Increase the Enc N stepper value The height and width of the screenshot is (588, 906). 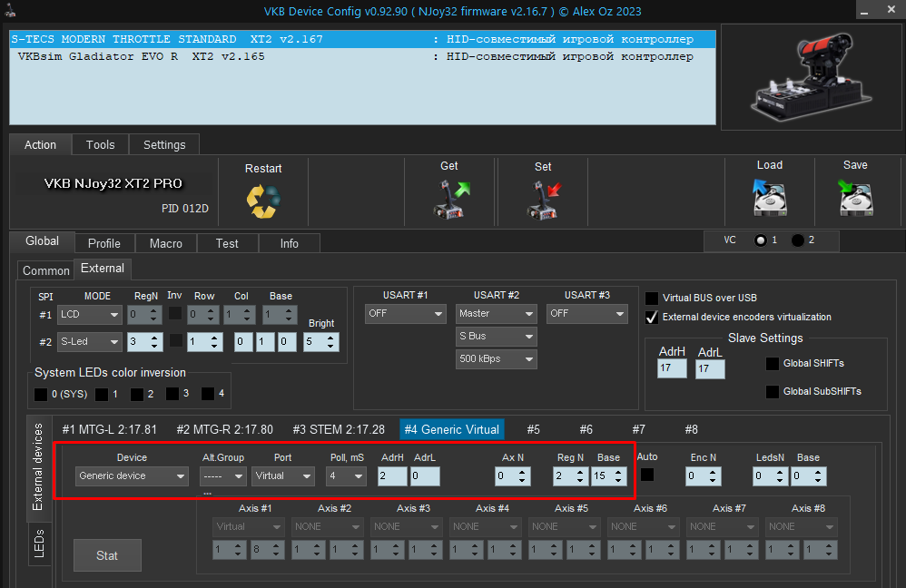point(713,472)
